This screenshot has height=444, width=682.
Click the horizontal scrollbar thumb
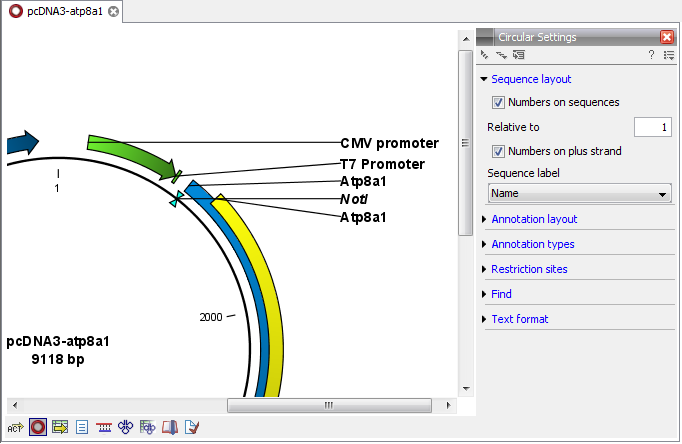click(327, 405)
